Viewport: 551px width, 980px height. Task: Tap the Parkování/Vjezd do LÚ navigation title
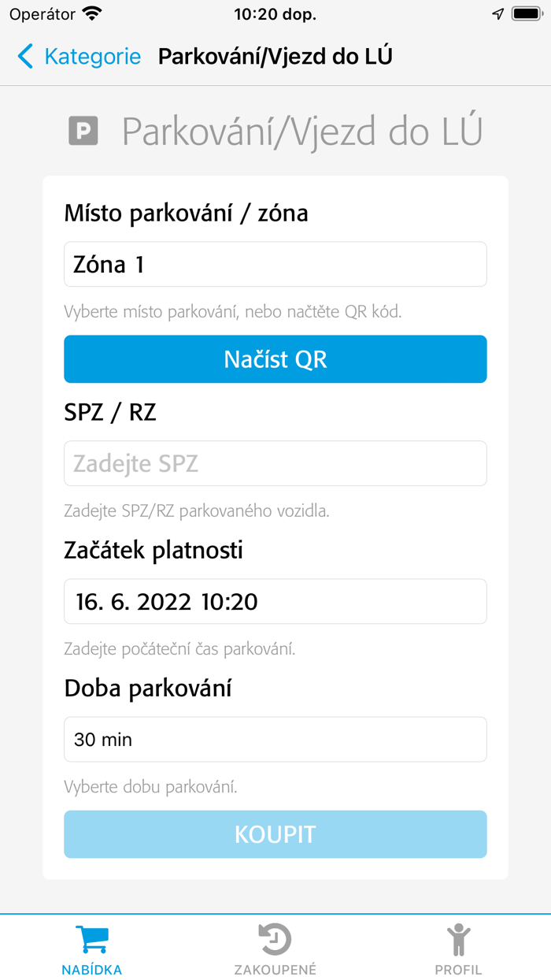coord(275,57)
